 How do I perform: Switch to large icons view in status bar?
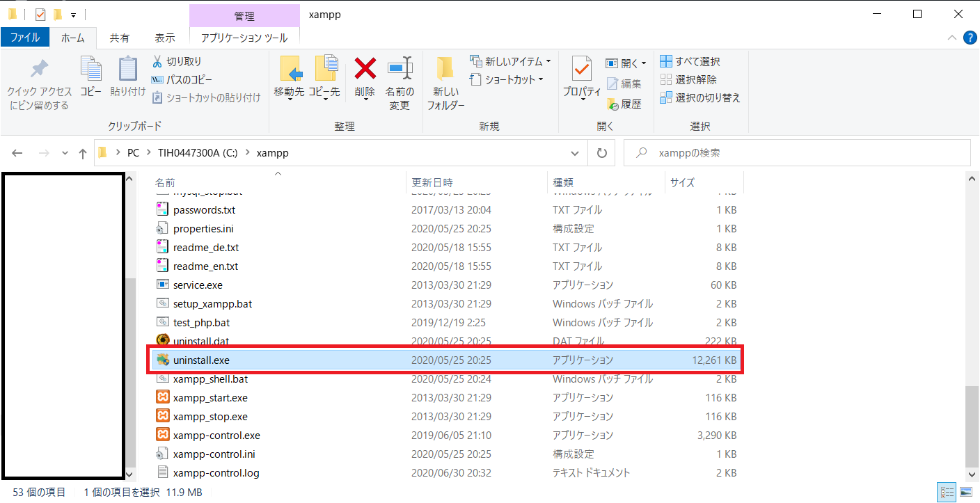(965, 493)
